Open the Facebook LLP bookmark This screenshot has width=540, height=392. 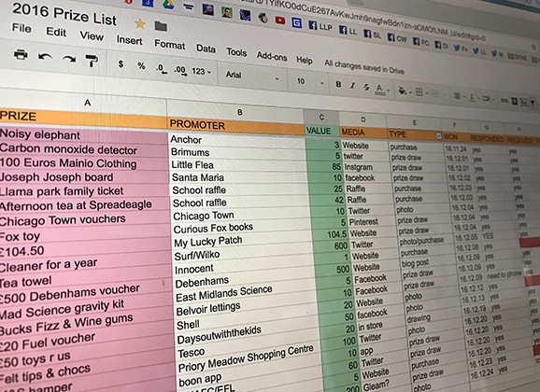pos(320,26)
